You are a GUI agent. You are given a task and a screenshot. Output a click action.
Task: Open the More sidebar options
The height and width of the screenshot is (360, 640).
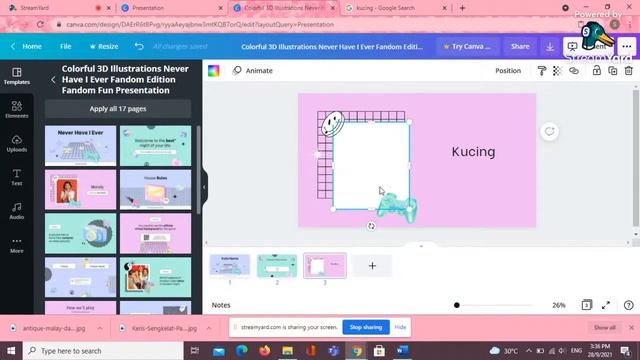(17, 245)
